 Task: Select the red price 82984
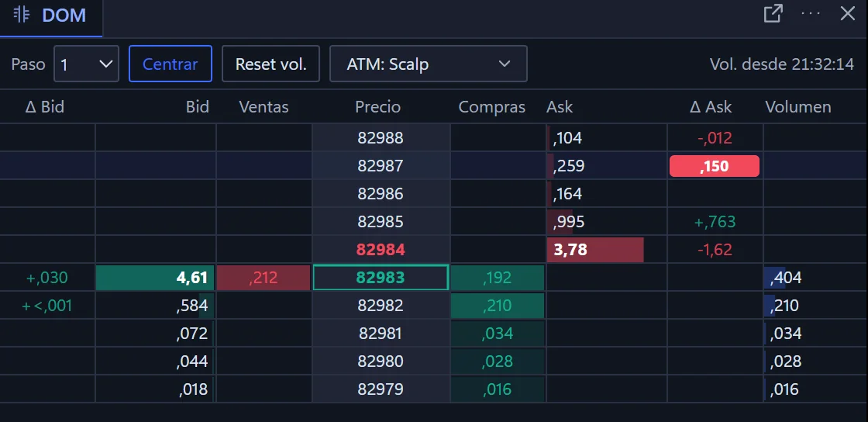click(381, 250)
